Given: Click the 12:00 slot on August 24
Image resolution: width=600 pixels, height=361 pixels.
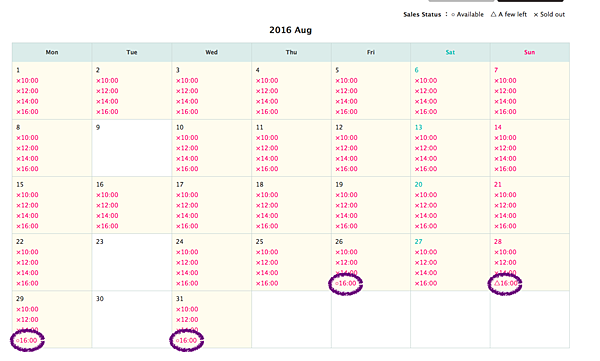Looking at the screenshot, I should [x=187, y=263].
